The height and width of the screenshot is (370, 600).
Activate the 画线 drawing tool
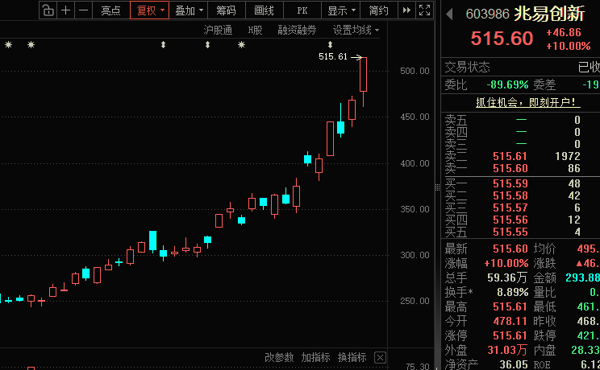click(264, 10)
